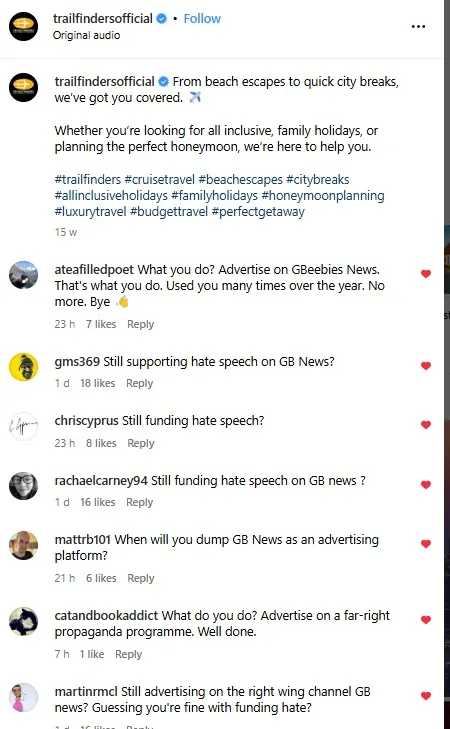
Task: View the 18 likes on gms369's comment
Action: pos(98,383)
